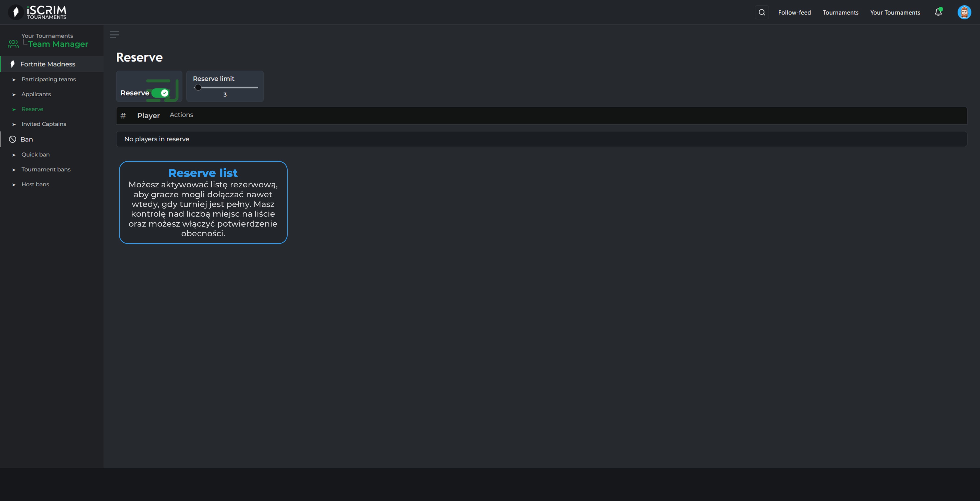980x501 pixels.
Task: Expand the Quick ban arrow
Action: (x=14, y=155)
